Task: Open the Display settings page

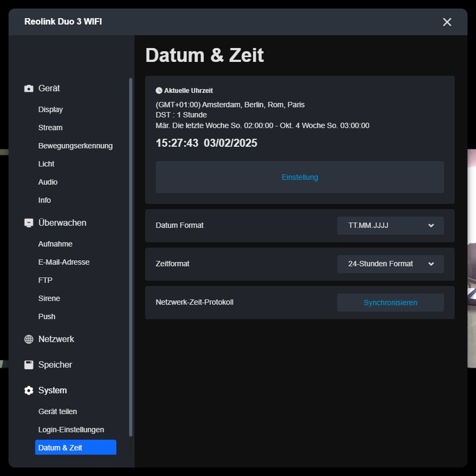Action: [50, 109]
